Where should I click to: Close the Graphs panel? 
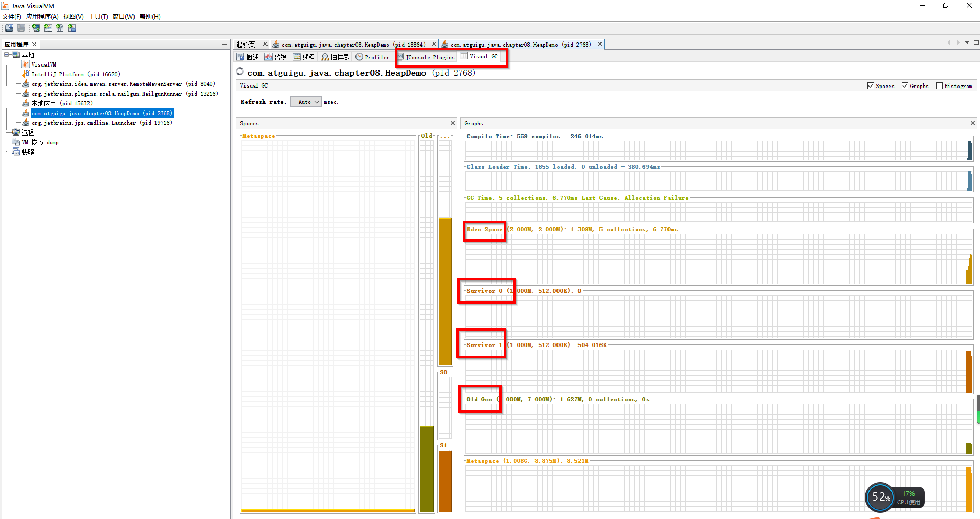coord(972,123)
